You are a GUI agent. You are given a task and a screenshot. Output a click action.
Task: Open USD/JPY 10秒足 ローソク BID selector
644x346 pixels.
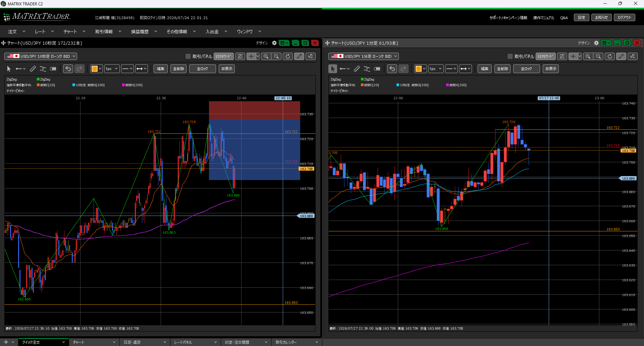coord(41,56)
